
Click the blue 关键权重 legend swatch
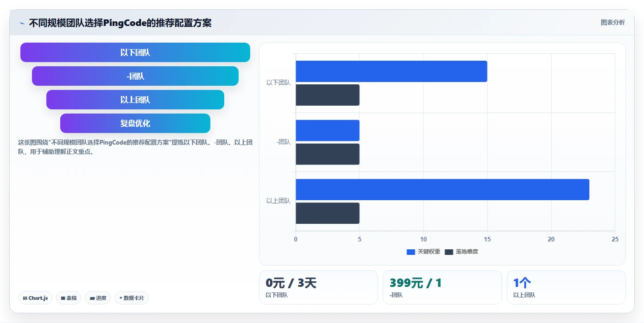pos(410,252)
